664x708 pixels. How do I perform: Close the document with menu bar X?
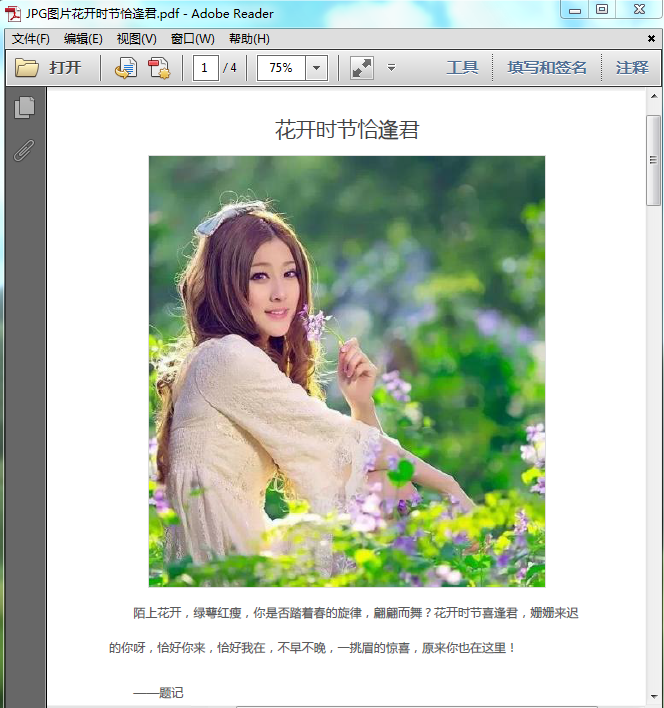point(651,39)
